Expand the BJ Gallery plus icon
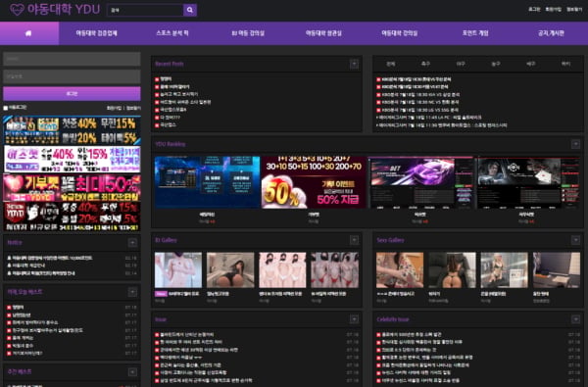 coord(354,240)
